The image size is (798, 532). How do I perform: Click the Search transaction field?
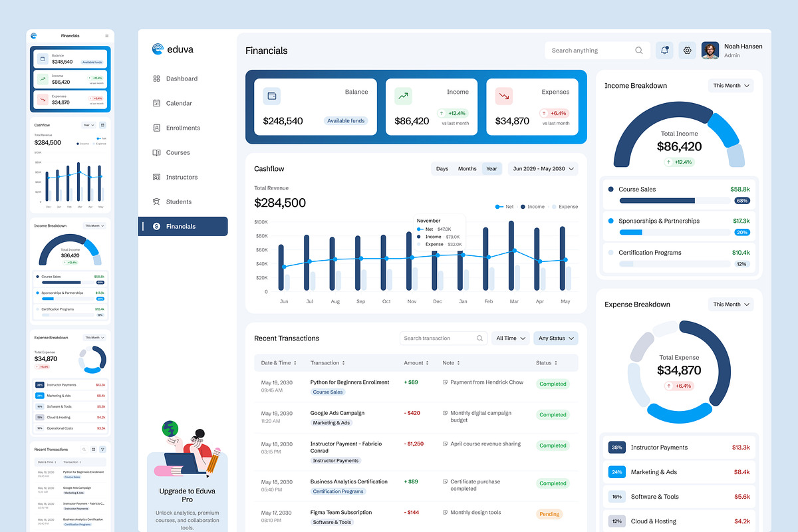pyautogui.click(x=444, y=338)
